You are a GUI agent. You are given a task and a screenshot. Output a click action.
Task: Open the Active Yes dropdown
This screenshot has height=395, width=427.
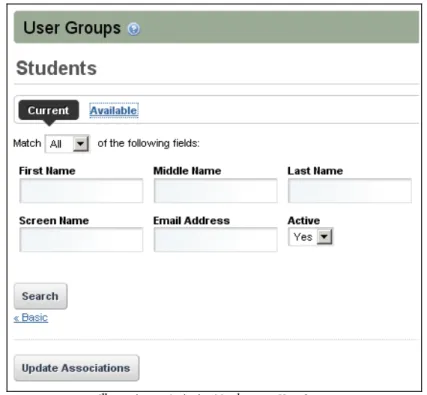(x=311, y=237)
